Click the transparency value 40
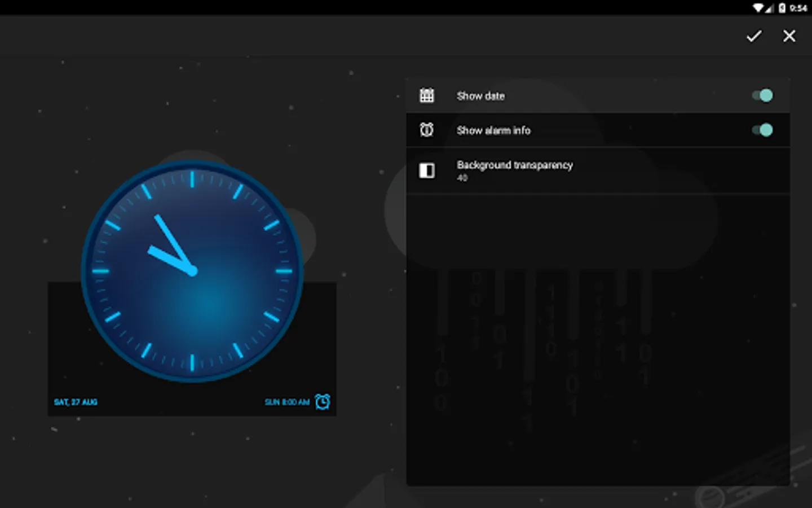This screenshot has width=812, height=508. pyautogui.click(x=462, y=178)
